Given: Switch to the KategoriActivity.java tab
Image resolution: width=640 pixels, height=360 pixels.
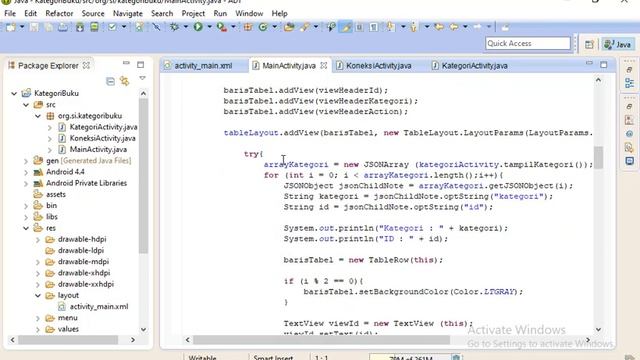Looking at the screenshot, I should click(x=474, y=66).
